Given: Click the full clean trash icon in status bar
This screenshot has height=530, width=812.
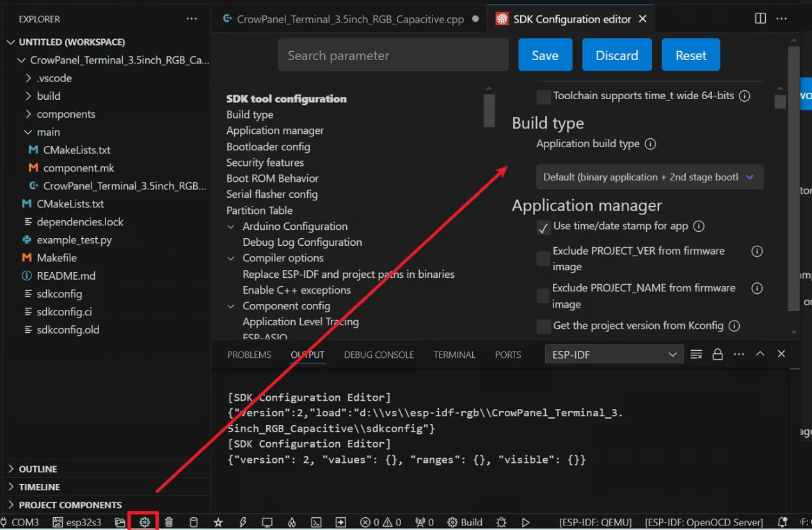Looking at the screenshot, I should pos(169,522).
